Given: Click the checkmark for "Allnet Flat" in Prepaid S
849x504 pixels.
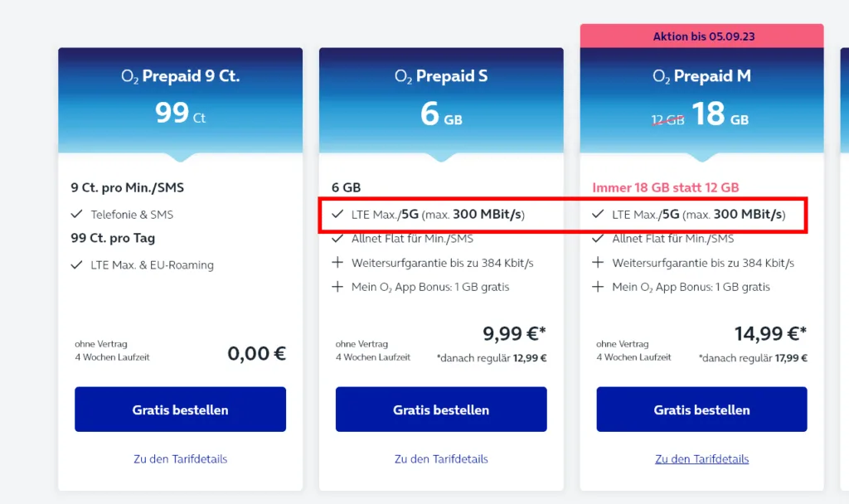Looking at the screenshot, I should 337,239.
